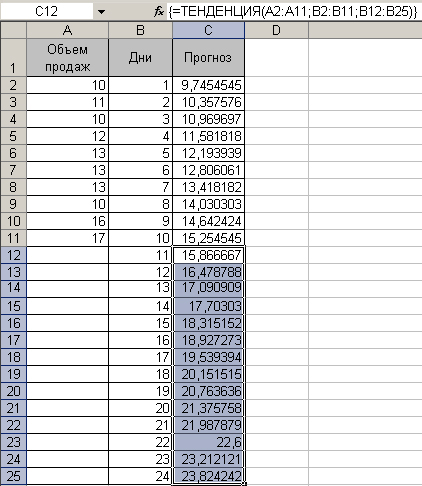422x486 pixels.
Task: Select the header cell 'Прогноз'
Action: tap(208, 58)
